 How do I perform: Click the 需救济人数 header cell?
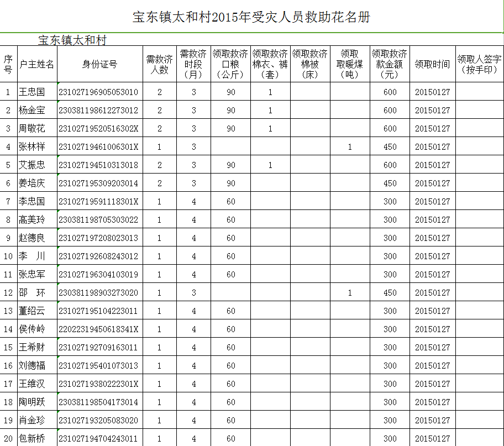160,64
